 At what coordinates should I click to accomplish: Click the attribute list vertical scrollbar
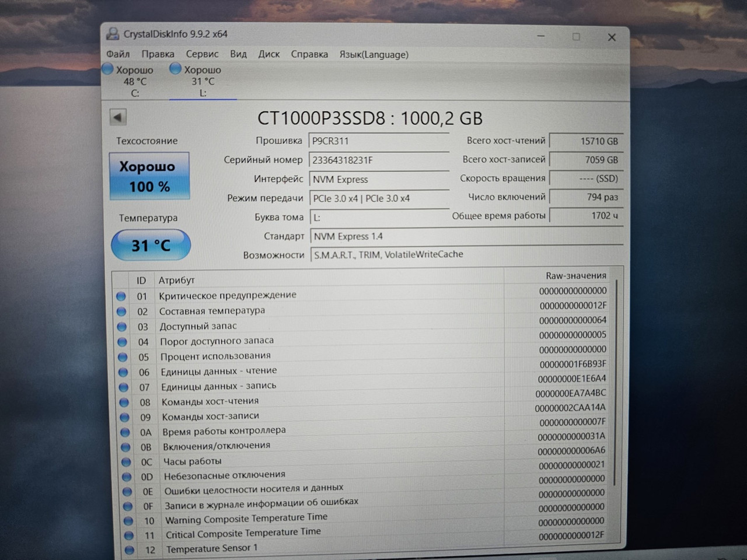pos(615,383)
